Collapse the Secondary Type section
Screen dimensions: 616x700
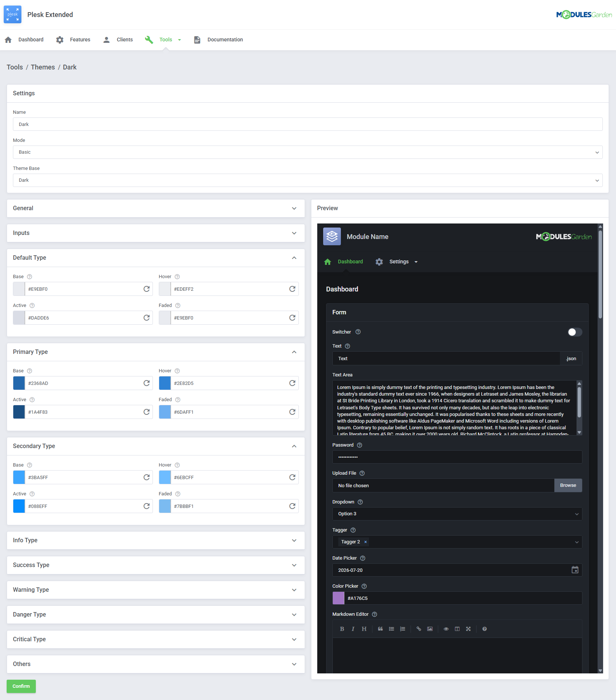(x=294, y=446)
